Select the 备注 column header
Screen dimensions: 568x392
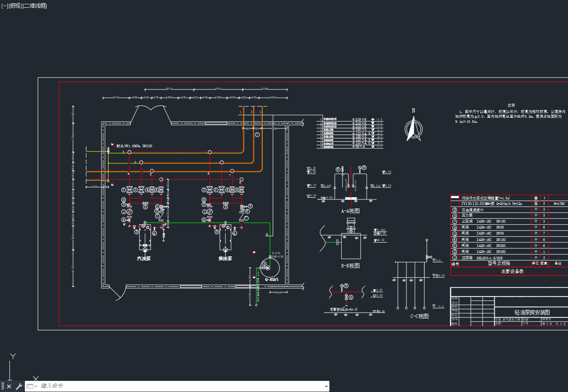(558, 264)
